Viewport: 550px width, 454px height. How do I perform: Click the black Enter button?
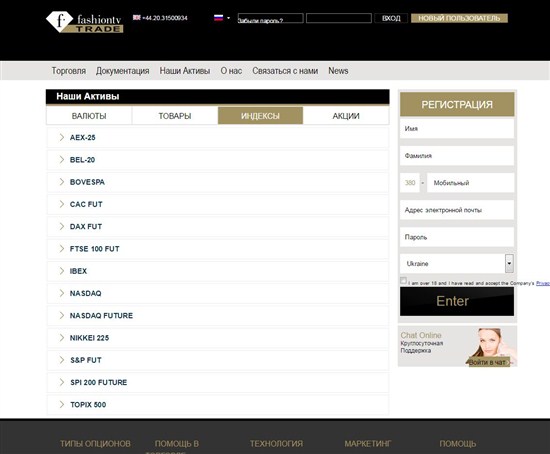click(457, 301)
